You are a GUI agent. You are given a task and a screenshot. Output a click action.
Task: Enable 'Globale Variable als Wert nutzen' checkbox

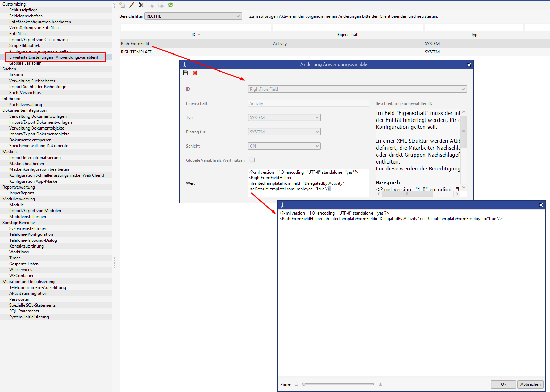click(252, 160)
